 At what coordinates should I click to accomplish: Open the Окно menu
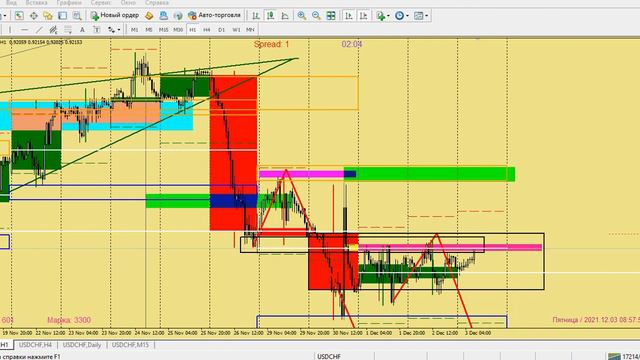(128, 3)
